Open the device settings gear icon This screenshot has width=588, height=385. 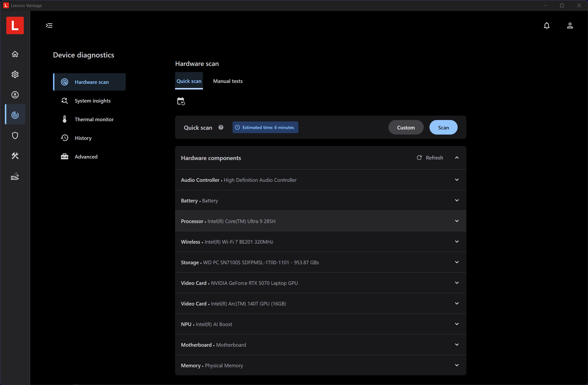pyautogui.click(x=15, y=74)
